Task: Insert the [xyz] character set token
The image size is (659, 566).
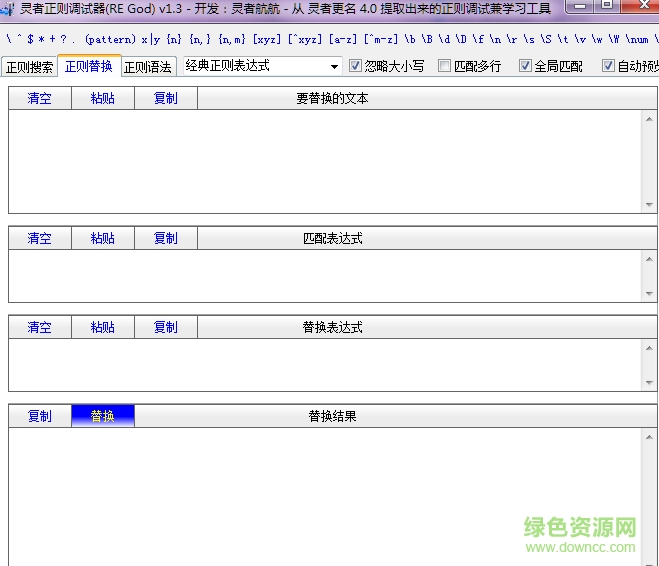Action: (267, 40)
